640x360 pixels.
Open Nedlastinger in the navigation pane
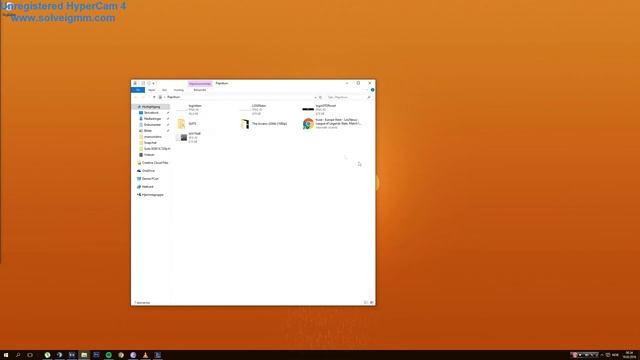point(152,119)
